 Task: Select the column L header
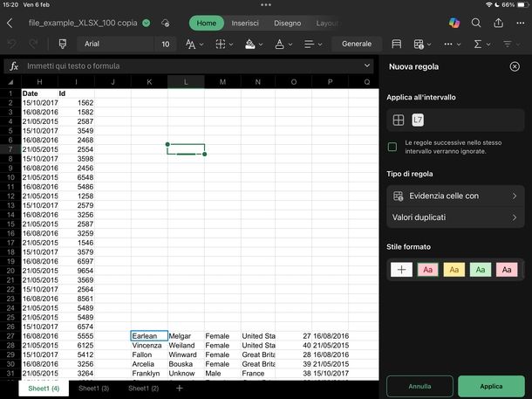(186, 82)
